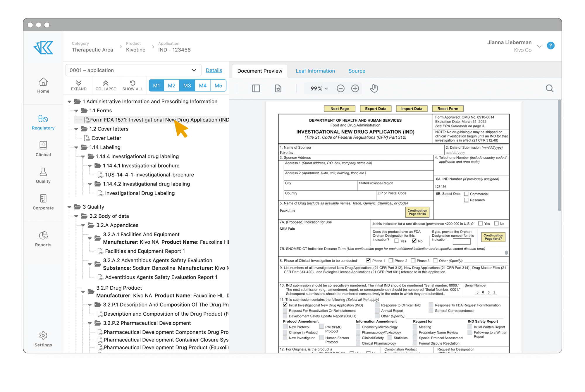This screenshot has width=585, height=392.
Task: Open document properties icon in preview toolbar
Action: (278, 88)
